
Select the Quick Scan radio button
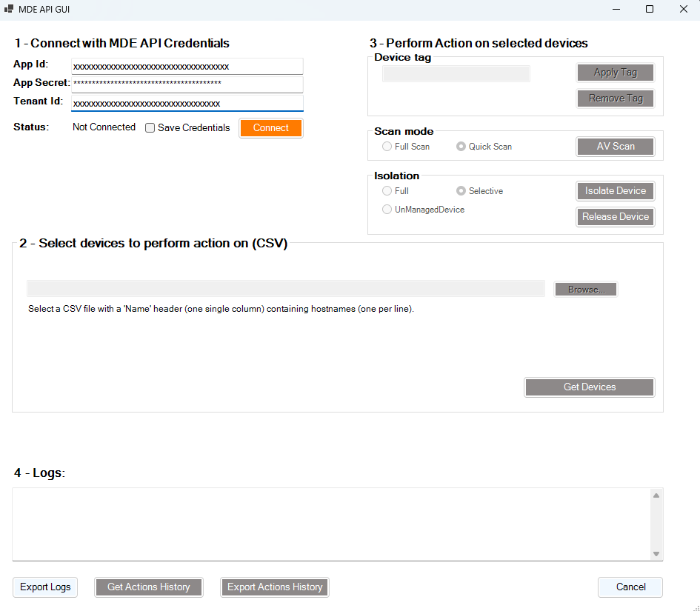[460, 146]
